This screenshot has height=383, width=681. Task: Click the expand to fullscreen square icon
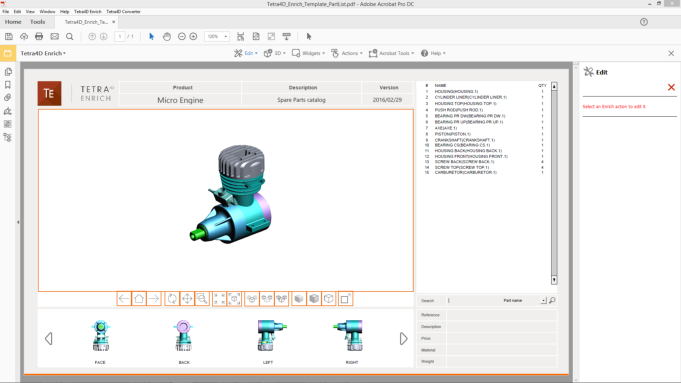[345, 299]
